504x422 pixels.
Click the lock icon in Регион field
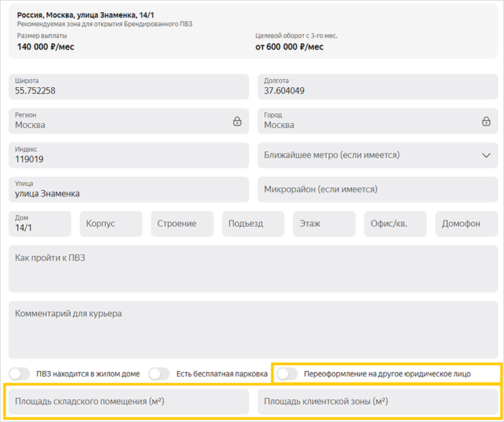[237, 121]
